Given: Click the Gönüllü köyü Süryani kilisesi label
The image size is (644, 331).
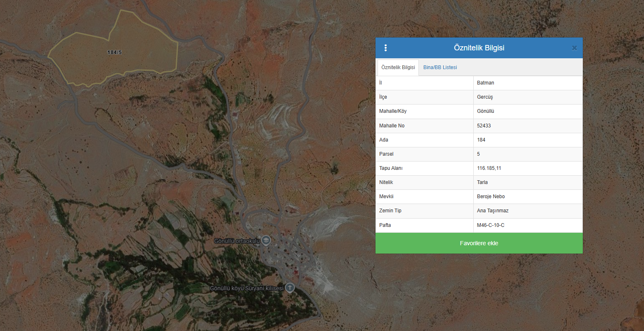Looking at the screenshot, I should pos(247,288).
